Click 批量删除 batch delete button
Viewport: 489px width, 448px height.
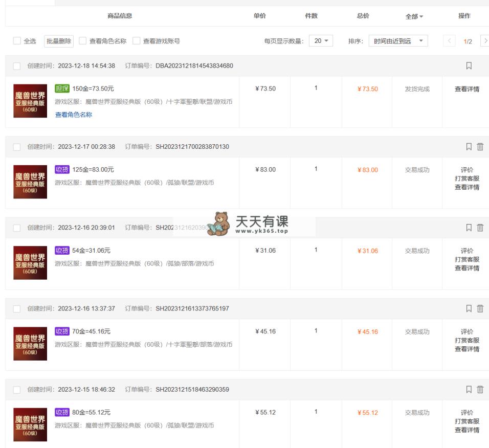tap(59, 41)
